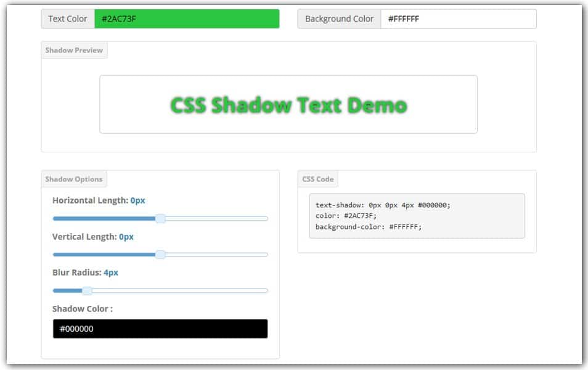Click the CSS Code panel header
The image size is (588, 370).
click(x=317, y=179)
